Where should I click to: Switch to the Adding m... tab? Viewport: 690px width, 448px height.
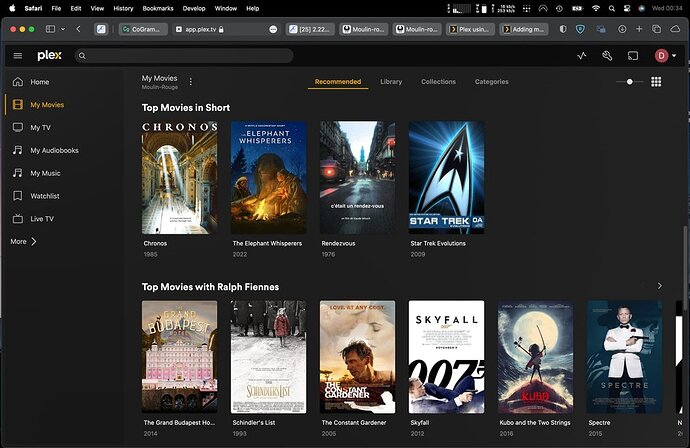[x=524, y=29]
